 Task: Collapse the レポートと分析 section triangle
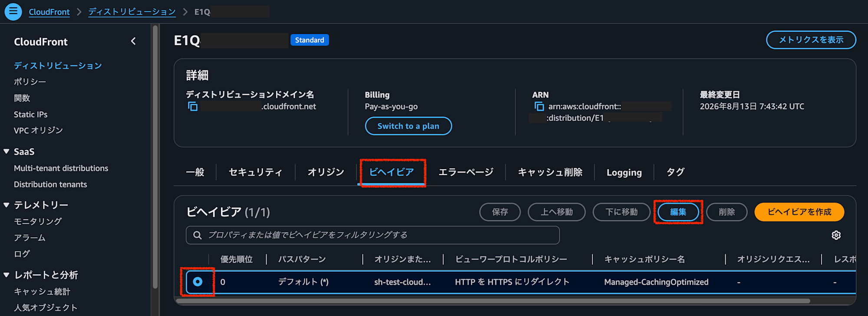pos(7,275)
